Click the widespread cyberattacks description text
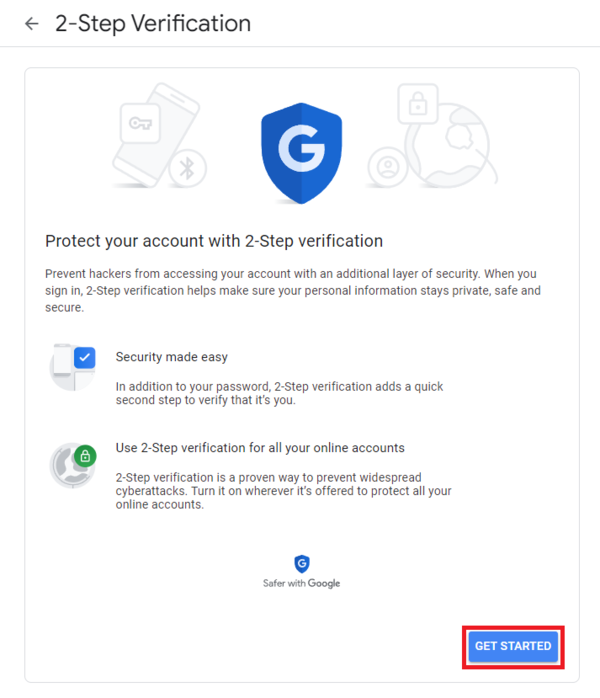The height and width of the screenshot is (698, 600). (283, 490)
